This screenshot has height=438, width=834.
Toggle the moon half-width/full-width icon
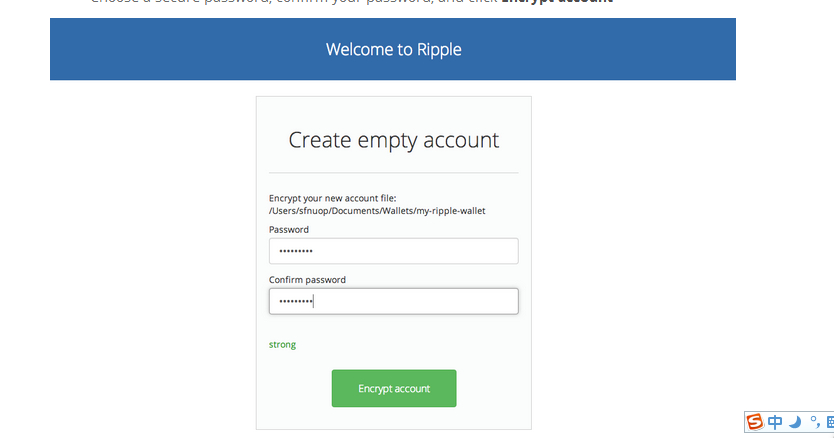tap(795, 422)
